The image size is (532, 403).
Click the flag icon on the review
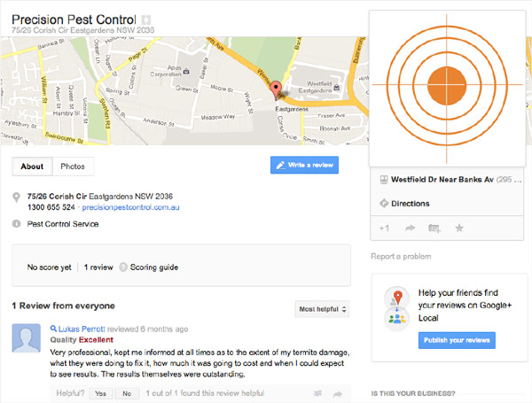tap(318, 393)
